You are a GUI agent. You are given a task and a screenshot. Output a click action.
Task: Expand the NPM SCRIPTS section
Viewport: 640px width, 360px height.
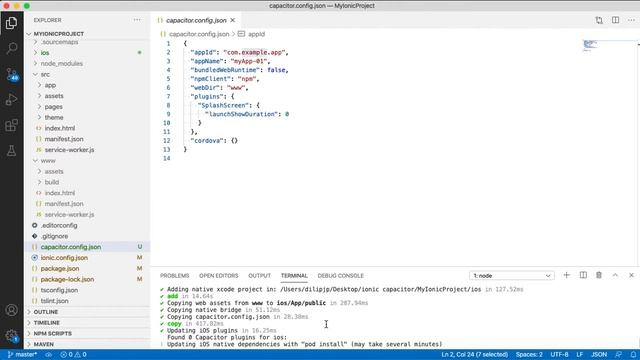tap(52, 333)
